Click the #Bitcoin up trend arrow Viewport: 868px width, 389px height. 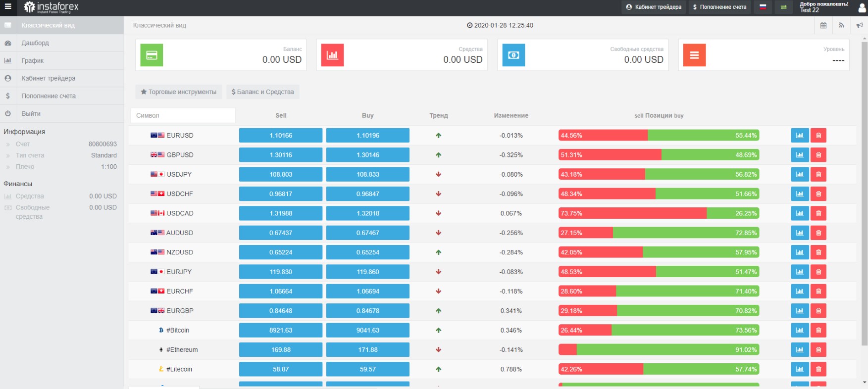pyautogui.click(x=439, y=330)
